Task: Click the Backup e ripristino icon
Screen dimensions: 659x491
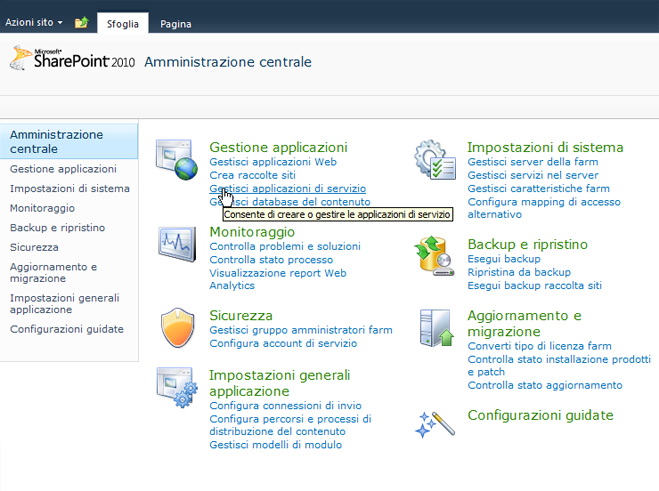Action: pyautogui.click(x=436, y=257)
